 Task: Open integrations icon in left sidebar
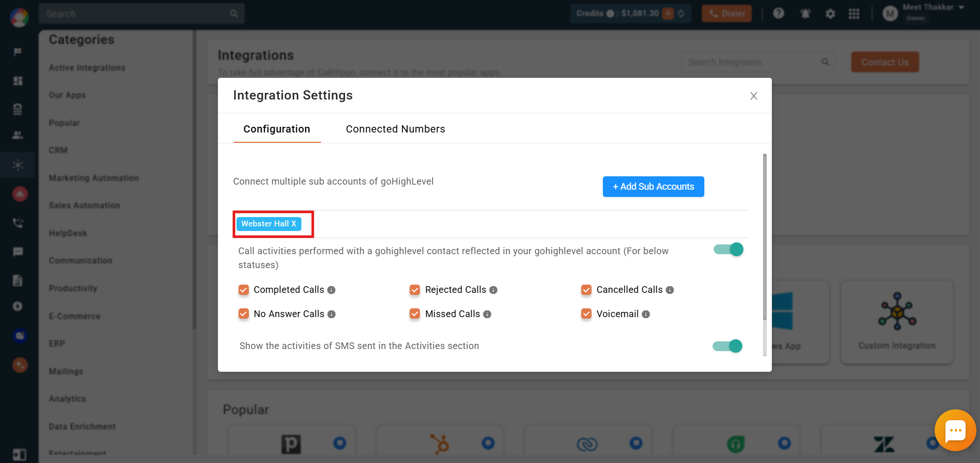tap(18, 165)
